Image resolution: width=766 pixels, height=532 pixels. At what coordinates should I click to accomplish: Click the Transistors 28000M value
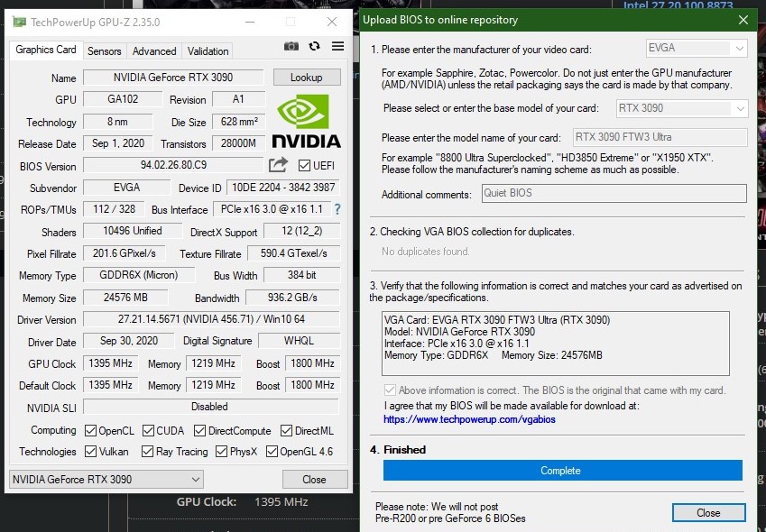tap(239, 143)
